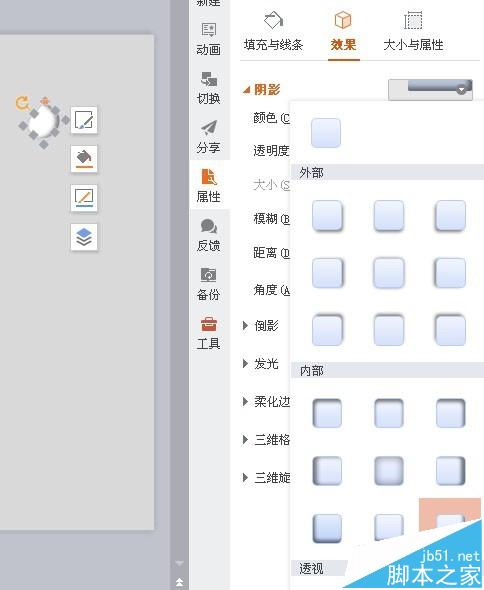This screenshot has height=590, width=484.
Task: Open the 动画 (Animation) sidebar panel
Action: (209, 39)
